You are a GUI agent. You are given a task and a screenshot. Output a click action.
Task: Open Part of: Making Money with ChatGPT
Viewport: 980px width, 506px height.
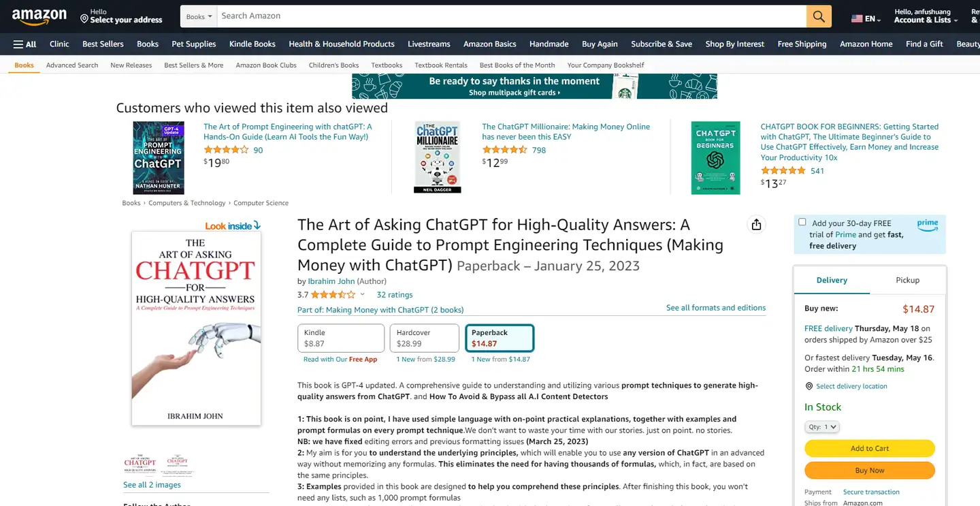pyautogui.click(x=380, y=310)
